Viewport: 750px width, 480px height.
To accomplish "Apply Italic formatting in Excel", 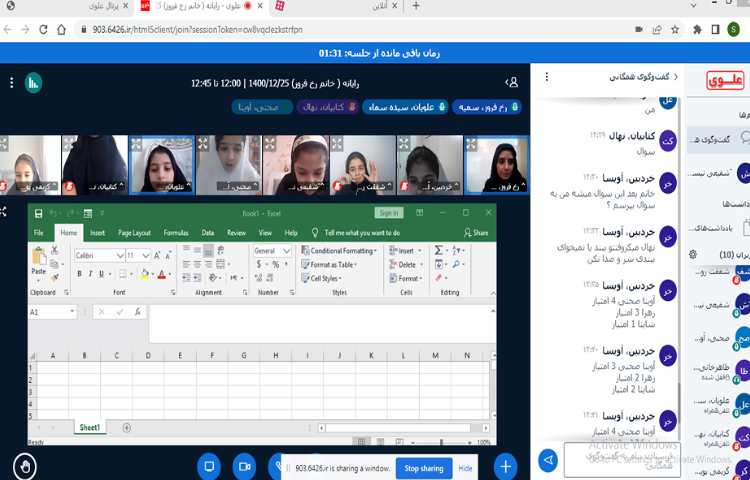I will (x=90, y=274).
